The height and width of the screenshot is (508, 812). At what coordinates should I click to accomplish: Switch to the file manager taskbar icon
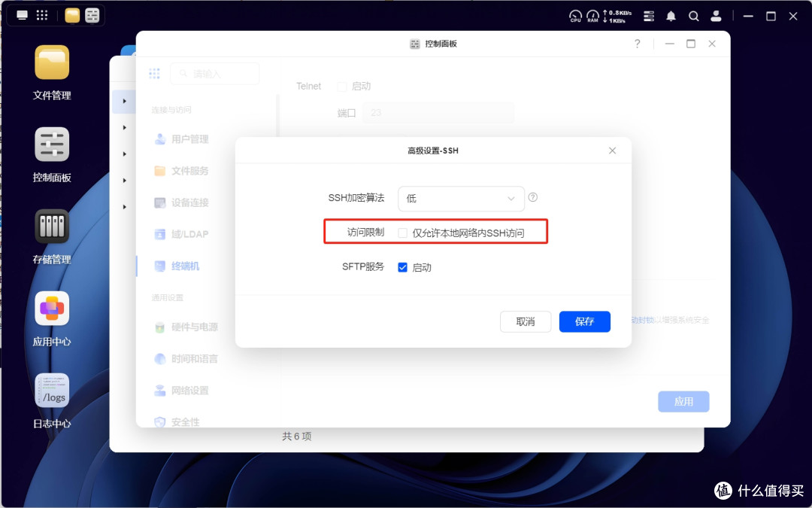tap(72, 16)
